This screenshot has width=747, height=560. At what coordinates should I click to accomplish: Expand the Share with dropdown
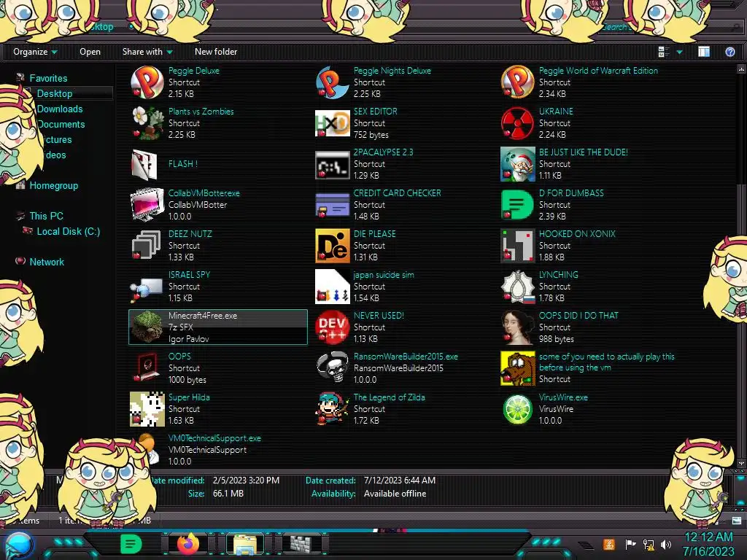(x=147, y=52)
